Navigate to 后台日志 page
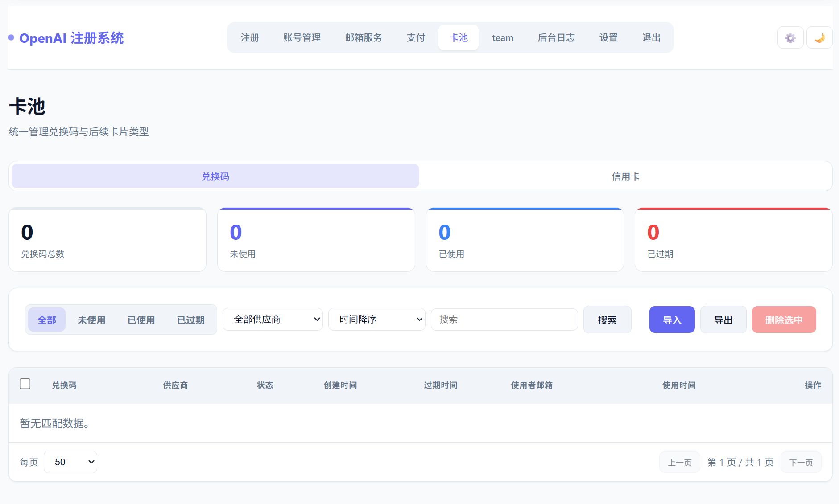839x504 pixels. pyautogui.click(x=557, y=37)
